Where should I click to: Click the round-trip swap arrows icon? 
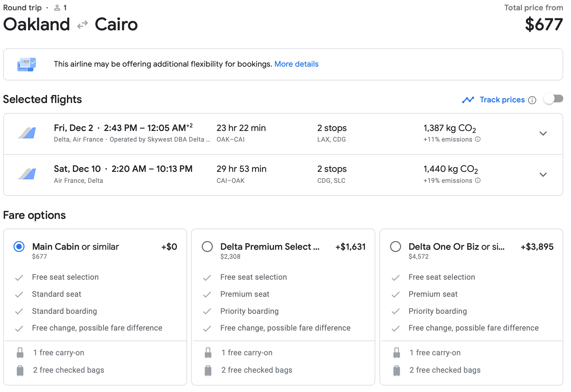[x=82, y=24]
